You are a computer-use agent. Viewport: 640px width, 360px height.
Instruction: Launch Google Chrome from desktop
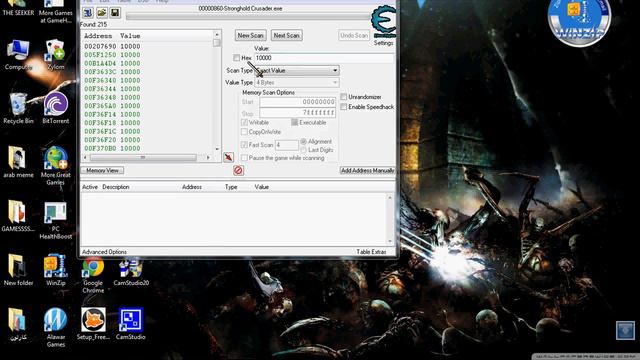93,274
